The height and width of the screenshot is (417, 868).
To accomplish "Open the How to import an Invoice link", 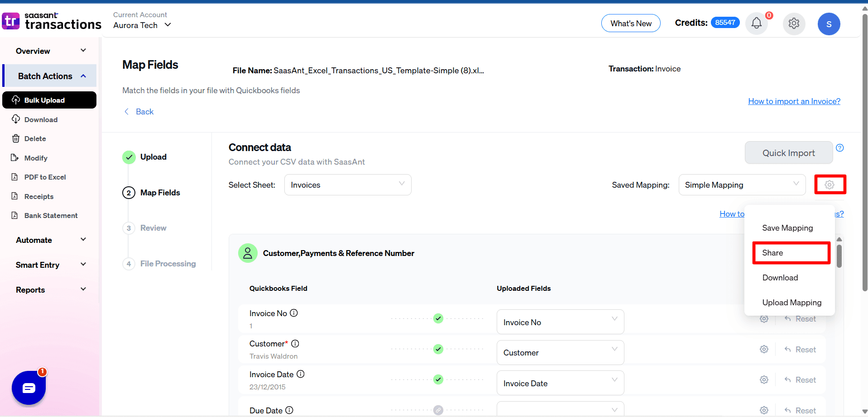I will tap(794, 101).
